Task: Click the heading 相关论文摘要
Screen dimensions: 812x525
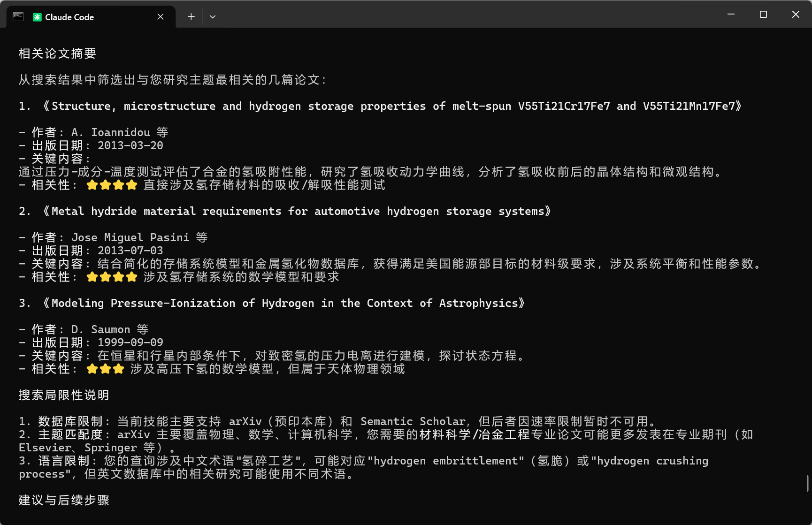Action: click(57, 53)
